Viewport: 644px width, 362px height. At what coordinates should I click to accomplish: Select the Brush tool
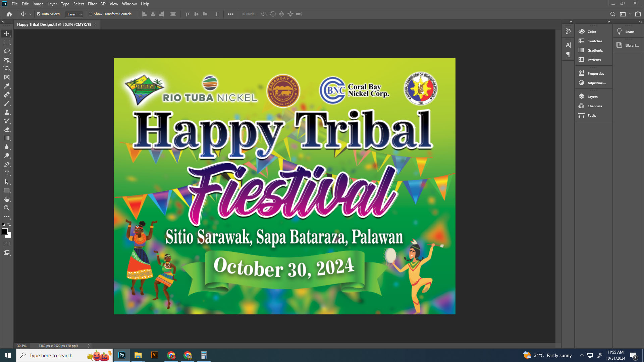[7, 103]
